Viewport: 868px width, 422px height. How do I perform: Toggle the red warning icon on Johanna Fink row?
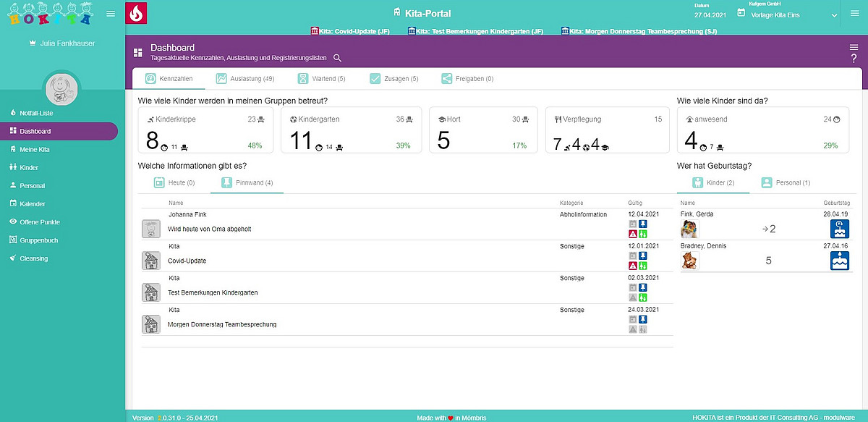pyautogui.click(x=633, y=234)
